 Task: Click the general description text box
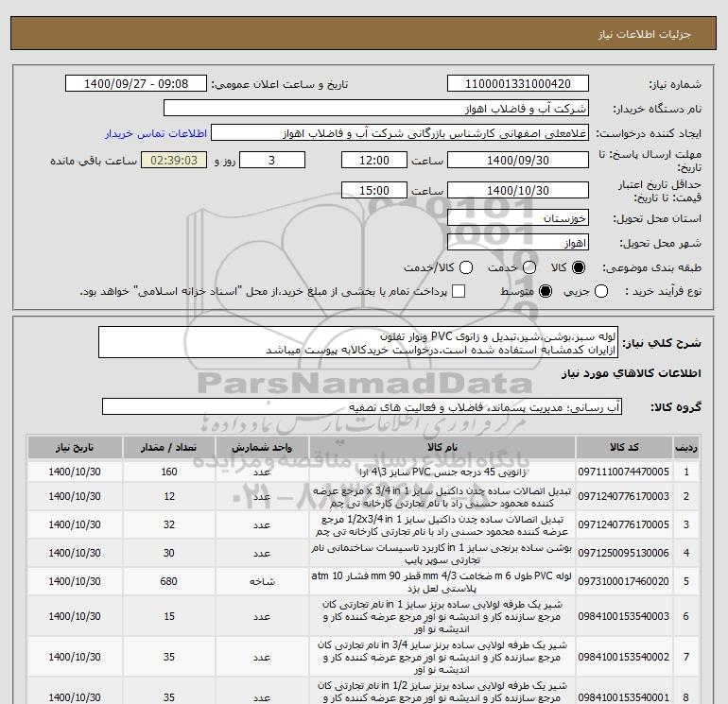358,342
